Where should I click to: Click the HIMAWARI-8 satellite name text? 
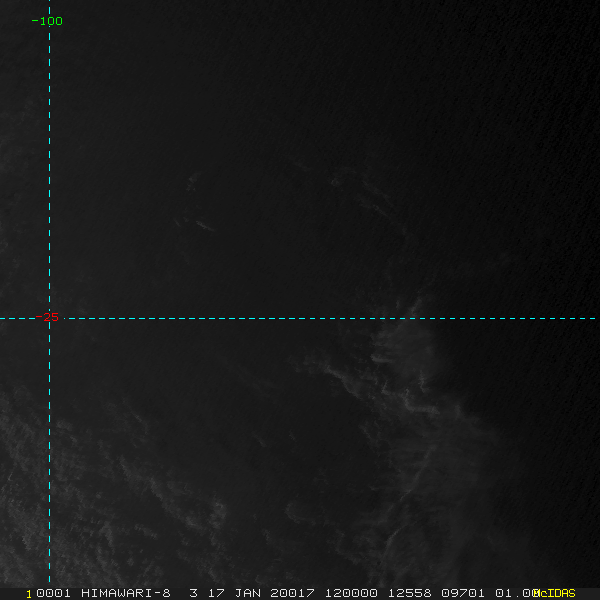tap(126, 593)
